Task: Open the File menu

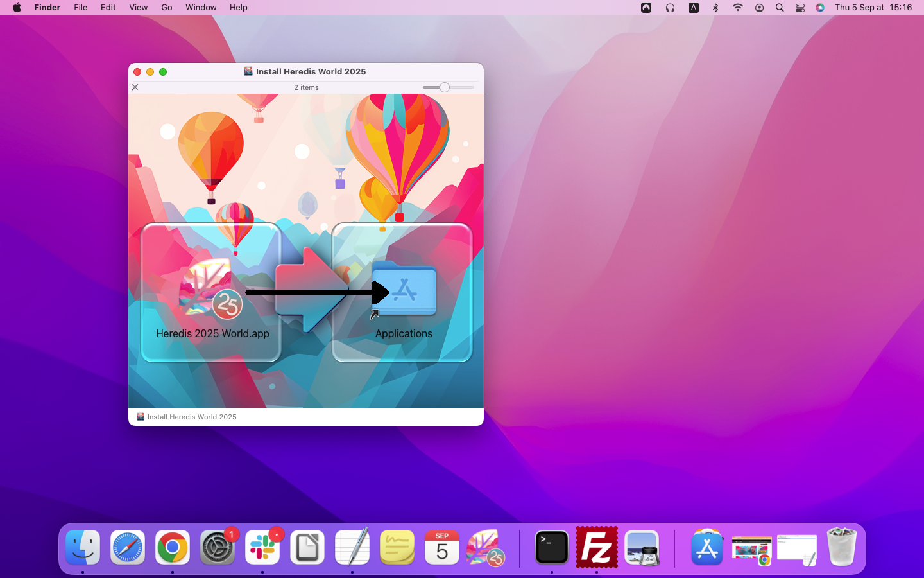Action: click(x=80, y=8)
